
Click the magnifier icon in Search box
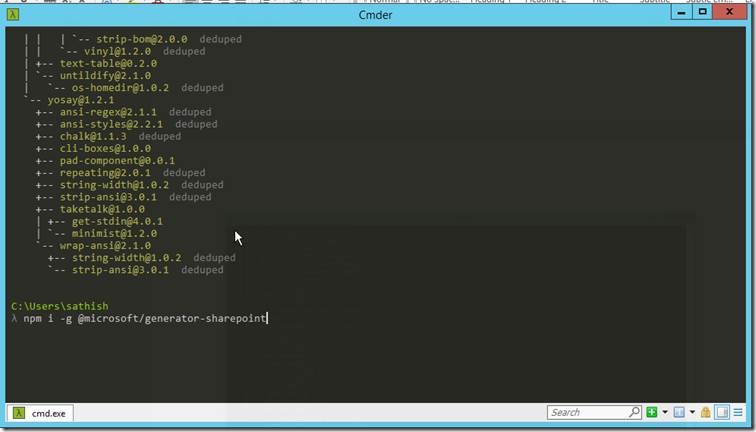coord(634,412)
